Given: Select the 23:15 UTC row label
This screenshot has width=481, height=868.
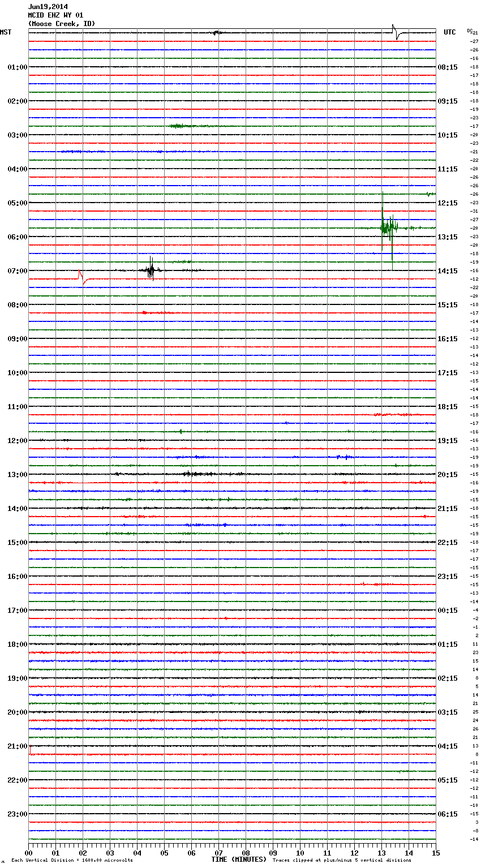Looking at the screenshot, I should [x=448, y=577].
